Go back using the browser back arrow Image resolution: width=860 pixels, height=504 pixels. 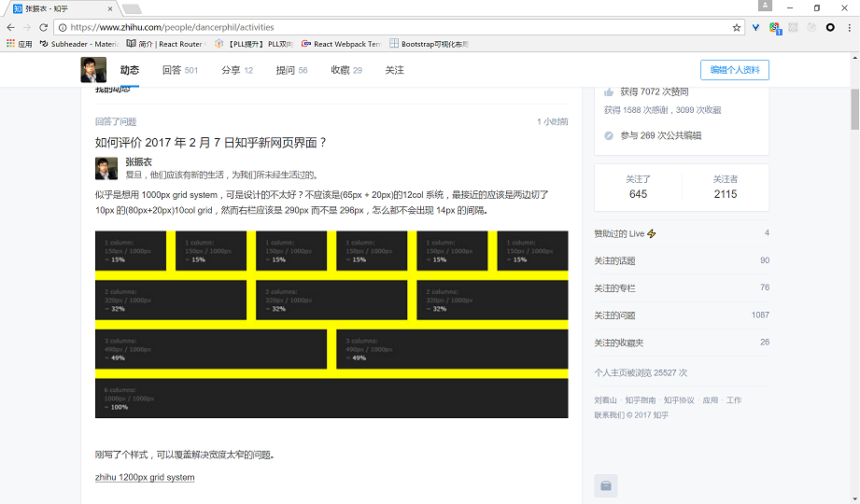[x=10, y=27]
